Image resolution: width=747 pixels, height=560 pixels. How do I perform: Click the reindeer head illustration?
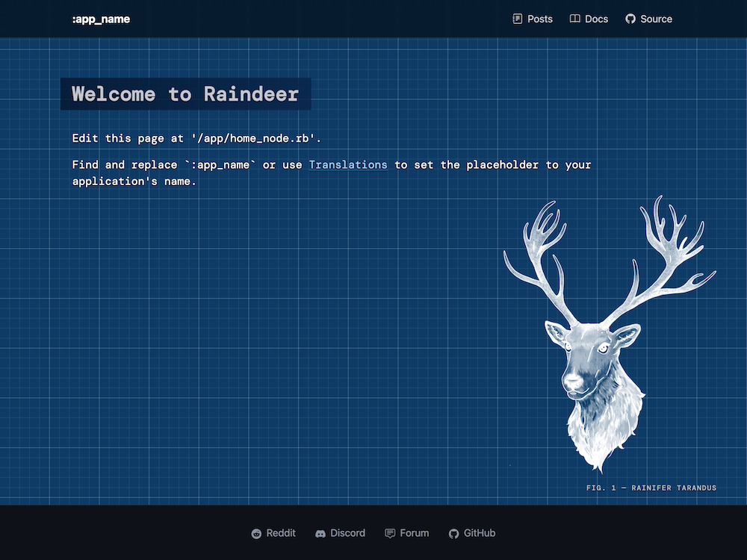[x=610, y=334]
